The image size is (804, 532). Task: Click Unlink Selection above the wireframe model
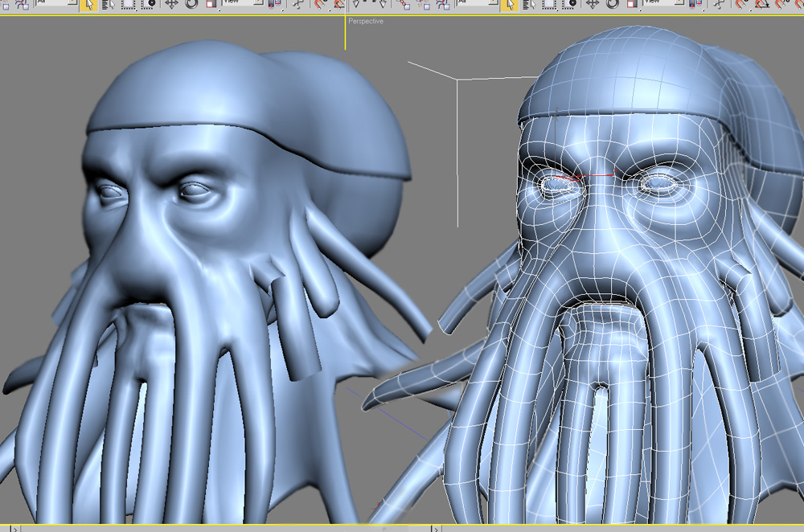pos(423,5)
